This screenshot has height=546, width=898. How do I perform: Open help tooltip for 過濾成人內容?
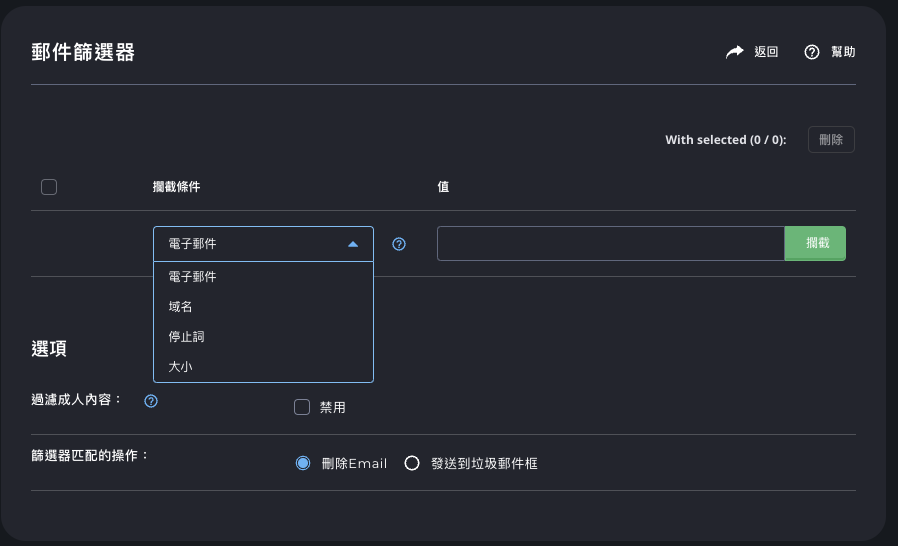tap(151, 401)
